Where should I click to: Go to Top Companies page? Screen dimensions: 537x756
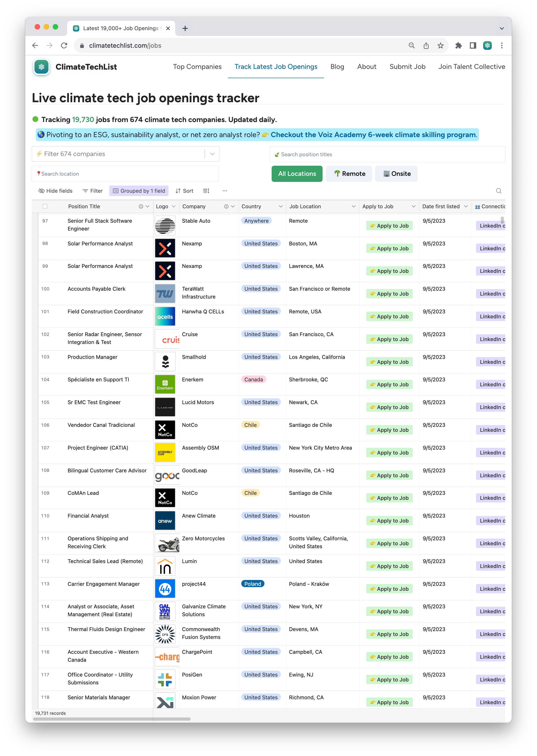(197, 67)
